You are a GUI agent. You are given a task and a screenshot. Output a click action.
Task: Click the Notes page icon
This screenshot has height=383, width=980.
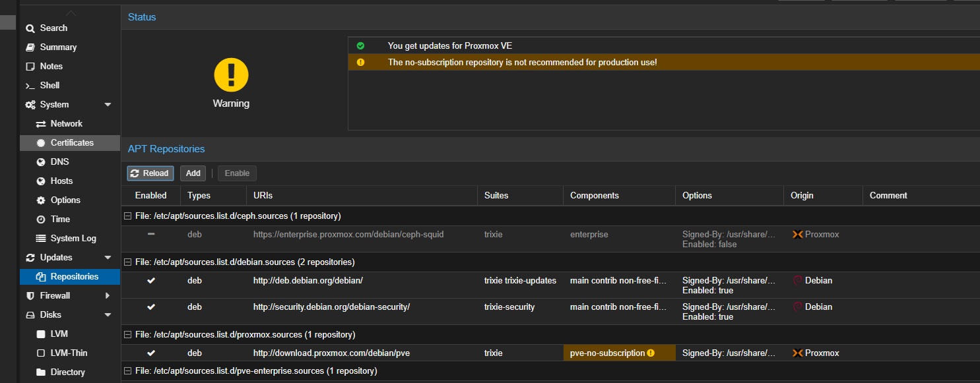click(30, 67)
